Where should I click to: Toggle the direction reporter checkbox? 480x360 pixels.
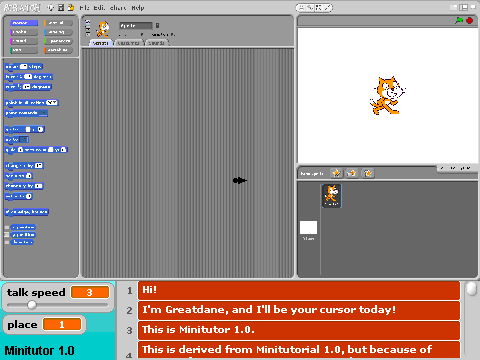7,242
